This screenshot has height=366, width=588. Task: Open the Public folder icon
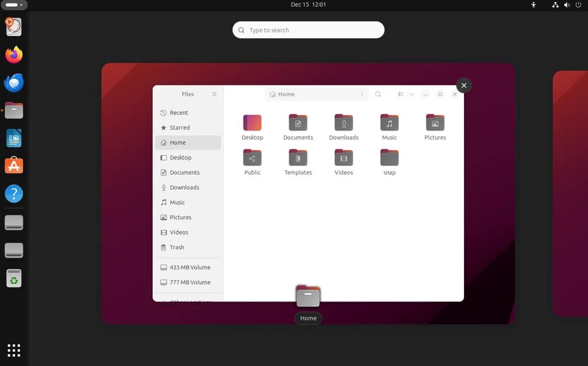[x=252, y=157]
